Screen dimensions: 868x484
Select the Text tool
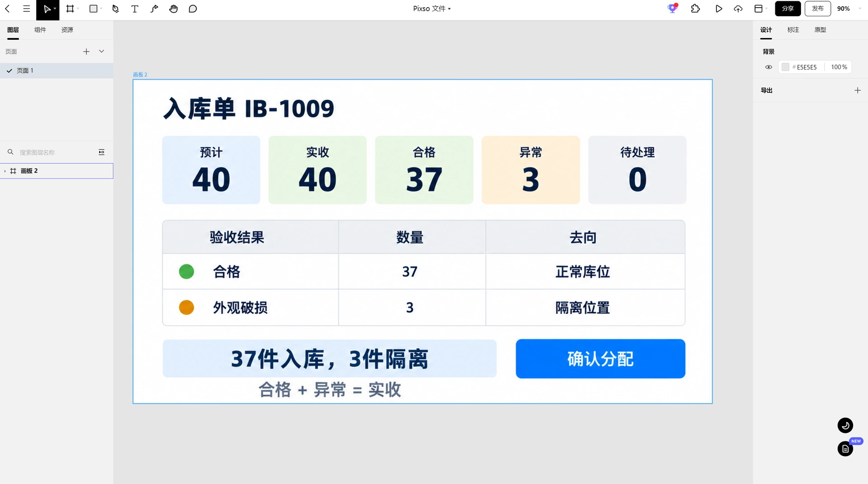pos(135,9)
